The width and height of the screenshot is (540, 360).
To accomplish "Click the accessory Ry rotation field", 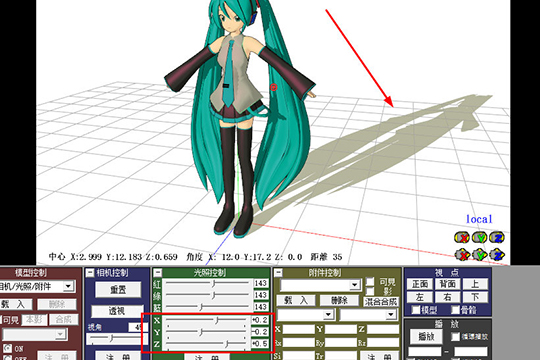I will [x=340, y=343].
